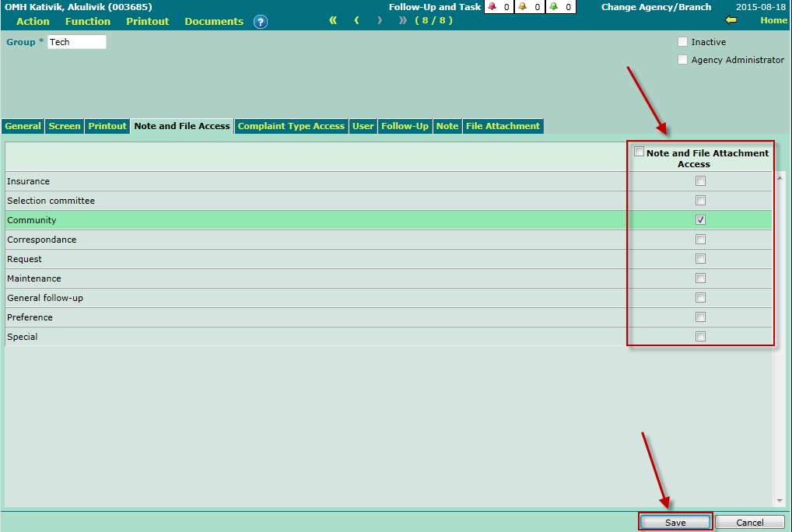The height and width of the screenshot is (532, 792).
Task: Select all via header Note and File checkbox
Action: pyautogui.click(x=639, y=152)
